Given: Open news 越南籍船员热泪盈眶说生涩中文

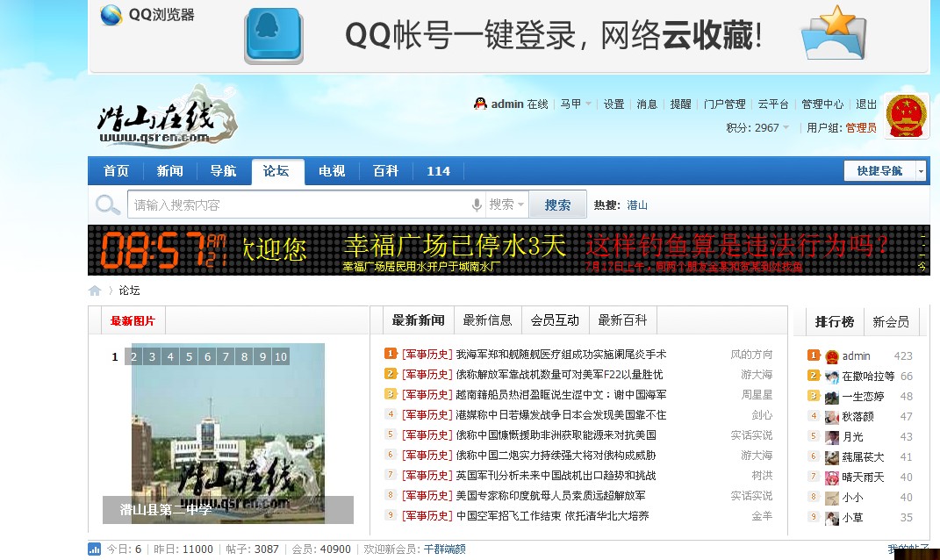Looking at the screenshot, I should pyautogui.click(x=561, y=394).
